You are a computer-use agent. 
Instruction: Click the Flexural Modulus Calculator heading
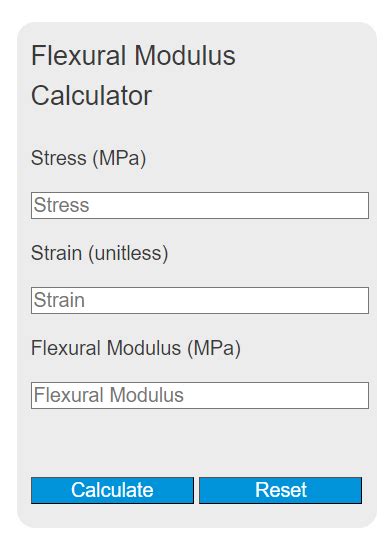point(133,75)
